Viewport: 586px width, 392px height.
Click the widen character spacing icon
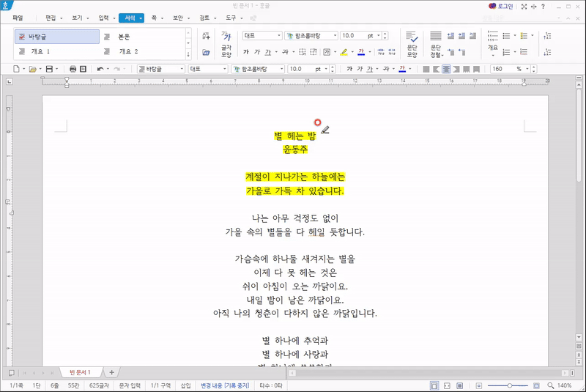[x=392, y=52]
